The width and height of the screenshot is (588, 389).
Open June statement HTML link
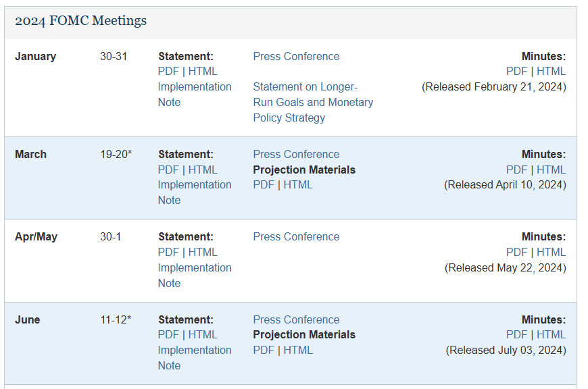point(203,335)
